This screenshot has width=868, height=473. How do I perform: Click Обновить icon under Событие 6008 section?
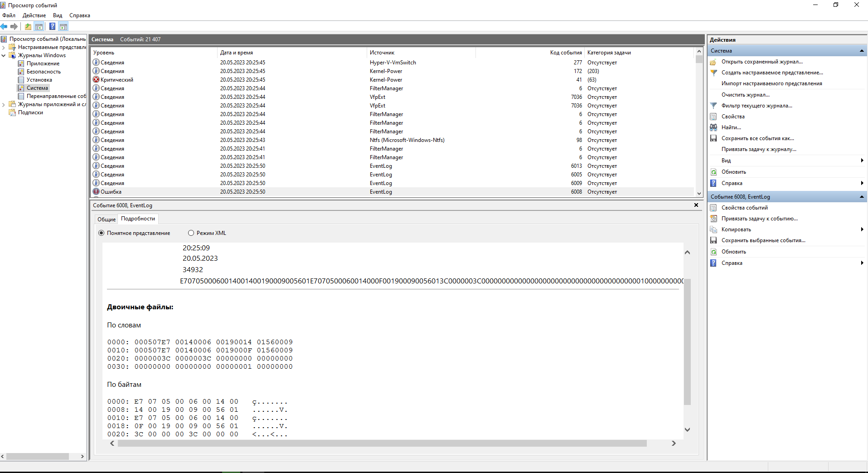[713, 252]
